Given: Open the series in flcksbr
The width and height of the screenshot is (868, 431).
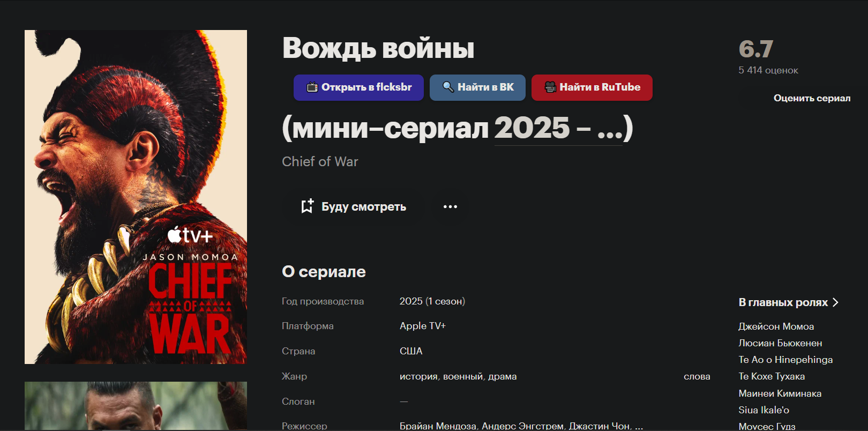Looking at the screenshot, I should point(358,87).
